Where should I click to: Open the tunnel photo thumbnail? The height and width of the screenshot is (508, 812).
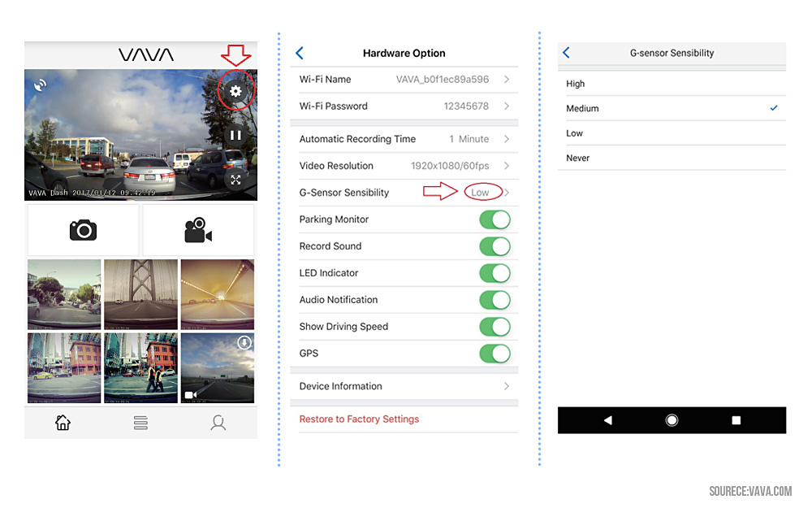[218, 294]
